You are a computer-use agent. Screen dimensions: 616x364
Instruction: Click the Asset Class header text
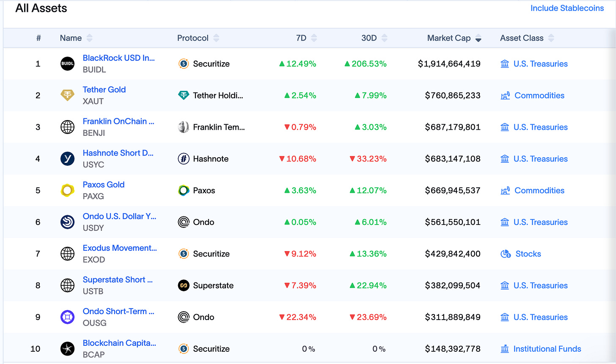click(522, 38)
